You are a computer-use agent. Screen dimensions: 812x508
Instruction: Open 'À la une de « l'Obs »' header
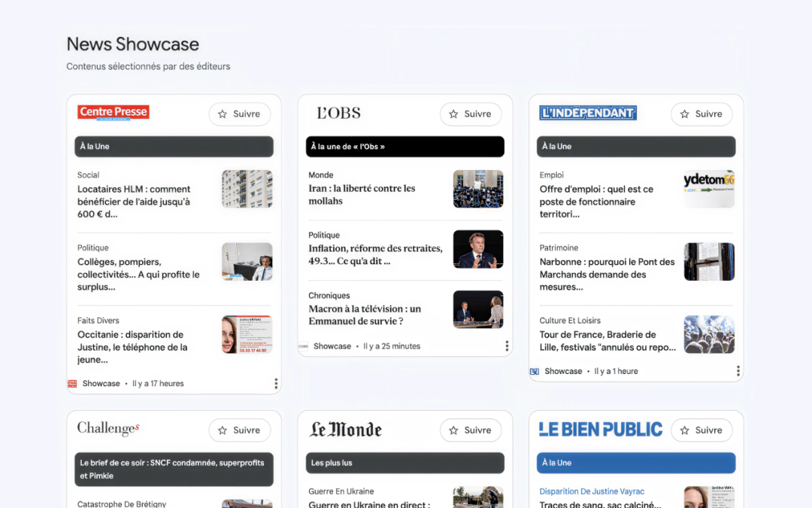coord(405,147)
